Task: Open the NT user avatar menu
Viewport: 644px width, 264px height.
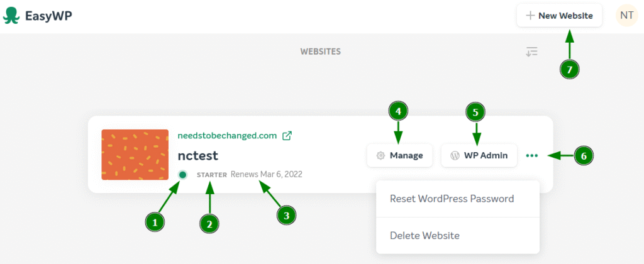Action: pyautogui.click(x=626, y=16)
